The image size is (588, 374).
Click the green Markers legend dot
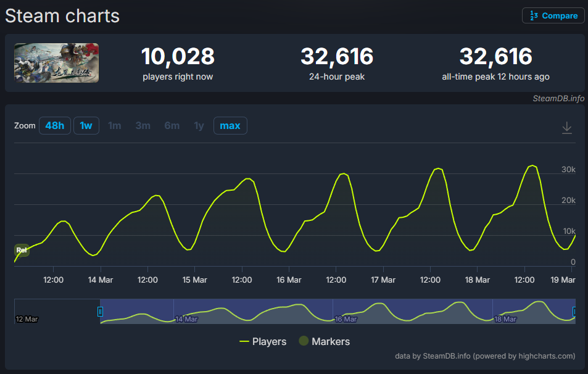(x=303, y=341)
